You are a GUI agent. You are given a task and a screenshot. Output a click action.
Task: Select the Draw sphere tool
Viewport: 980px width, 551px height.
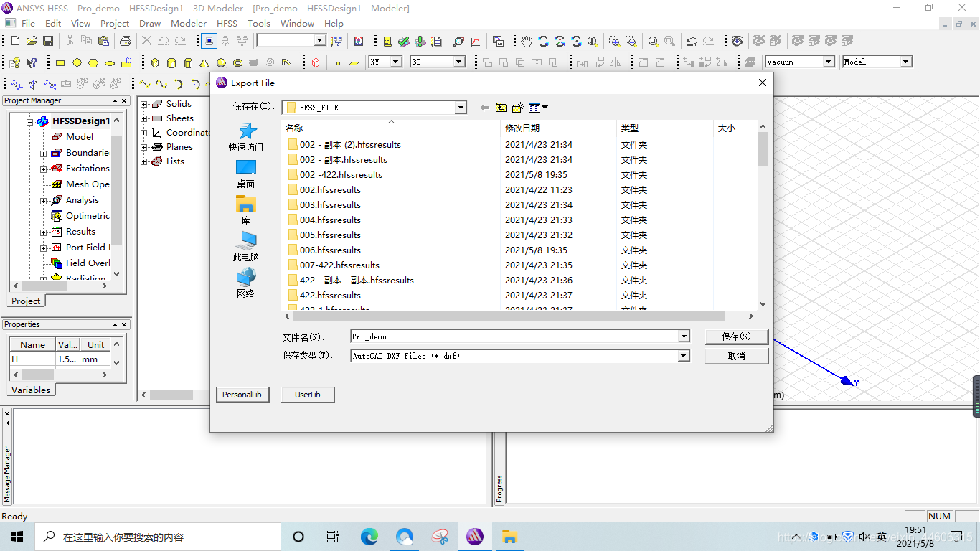coord(221,62)
